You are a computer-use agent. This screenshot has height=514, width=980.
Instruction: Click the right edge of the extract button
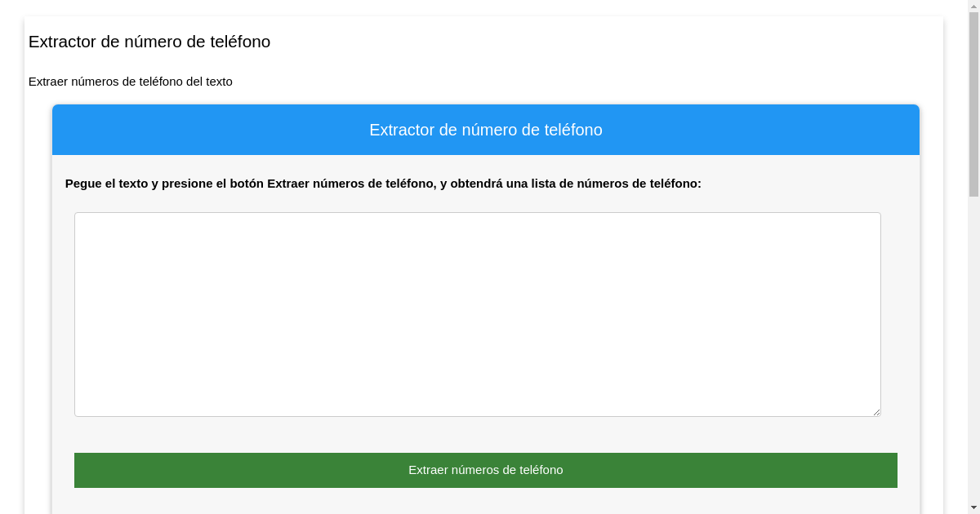point(893,470)
